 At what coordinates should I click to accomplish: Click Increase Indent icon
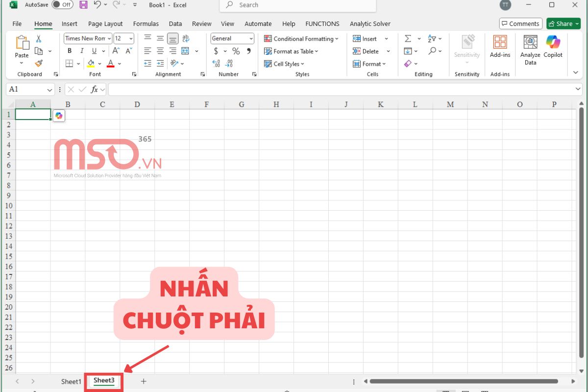[x=160, y=63]
